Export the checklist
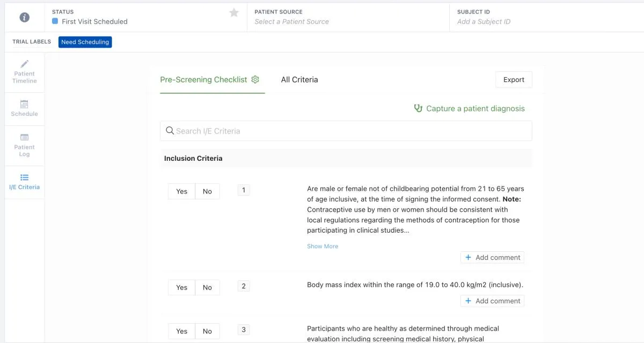Image resolution: width=644 pixels, height=343 pixels. (x=513, y=79)
